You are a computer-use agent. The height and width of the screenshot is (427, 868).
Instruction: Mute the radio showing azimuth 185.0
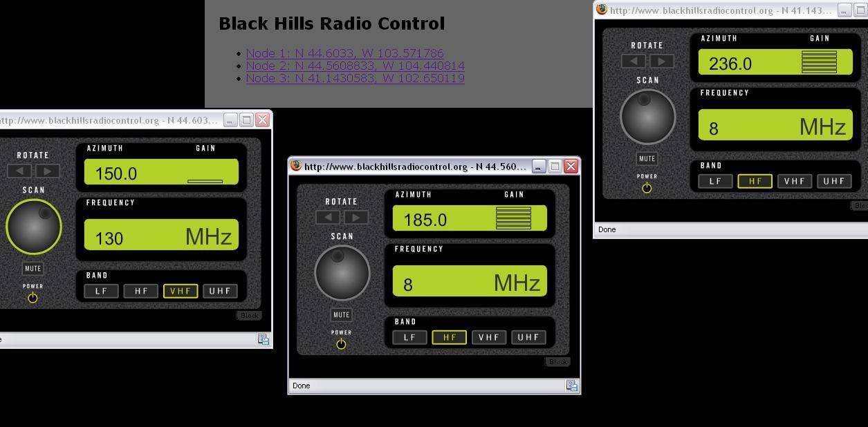pyautogui.click(x=342, y=315)
